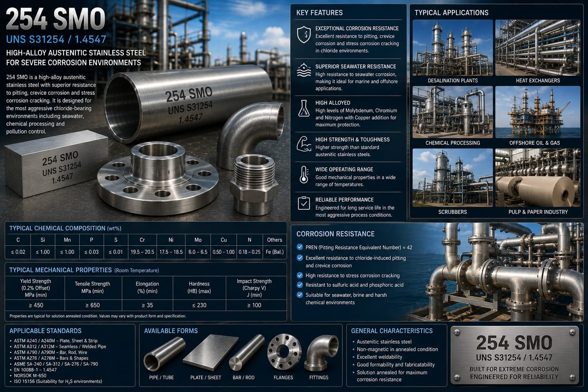588x392 pixels.
Task: Click the impact strength value "≥ 100"
Action: (254, 305)
